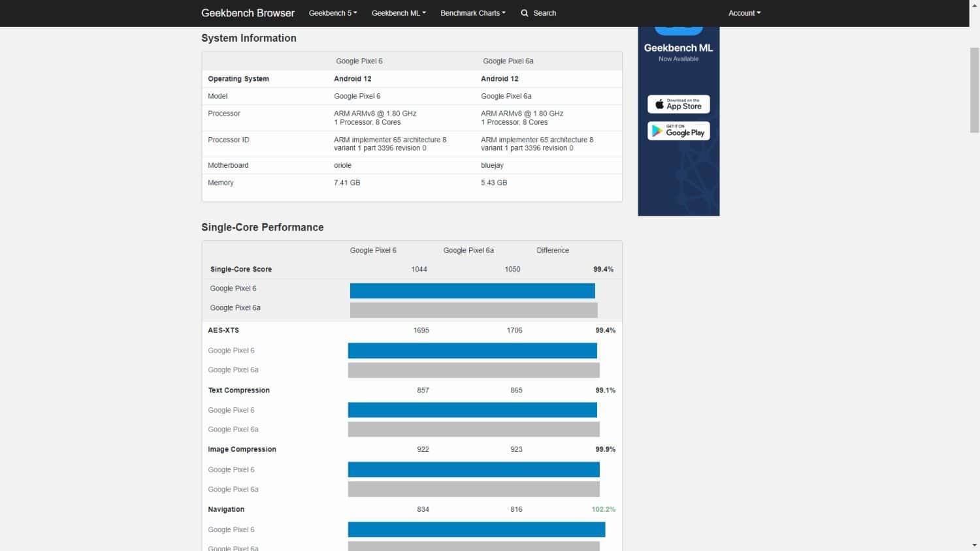Click the Pixel 6 AES-XTS blue bar
Image resolution: width=980 pixels, height=551 pixels.
tap(472, 351)
